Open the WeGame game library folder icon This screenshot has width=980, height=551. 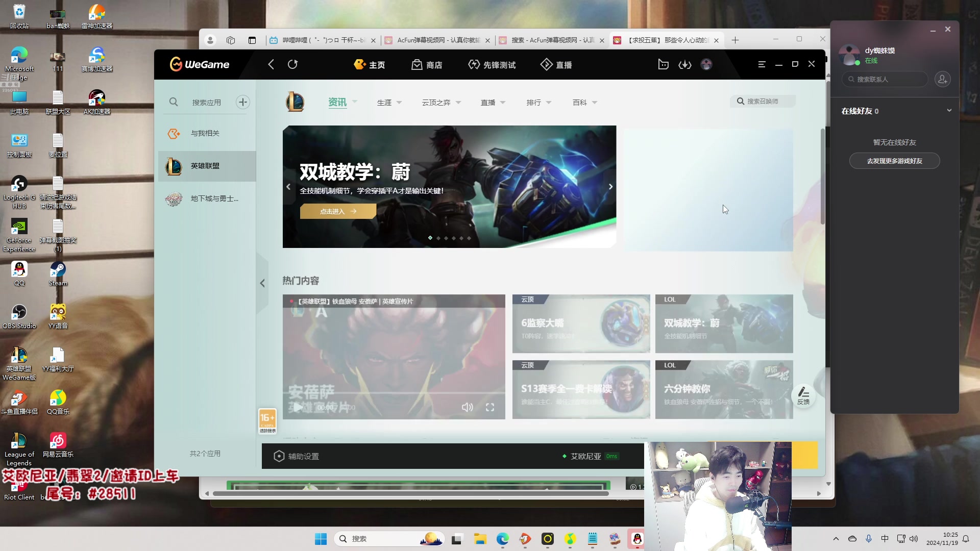663,64
